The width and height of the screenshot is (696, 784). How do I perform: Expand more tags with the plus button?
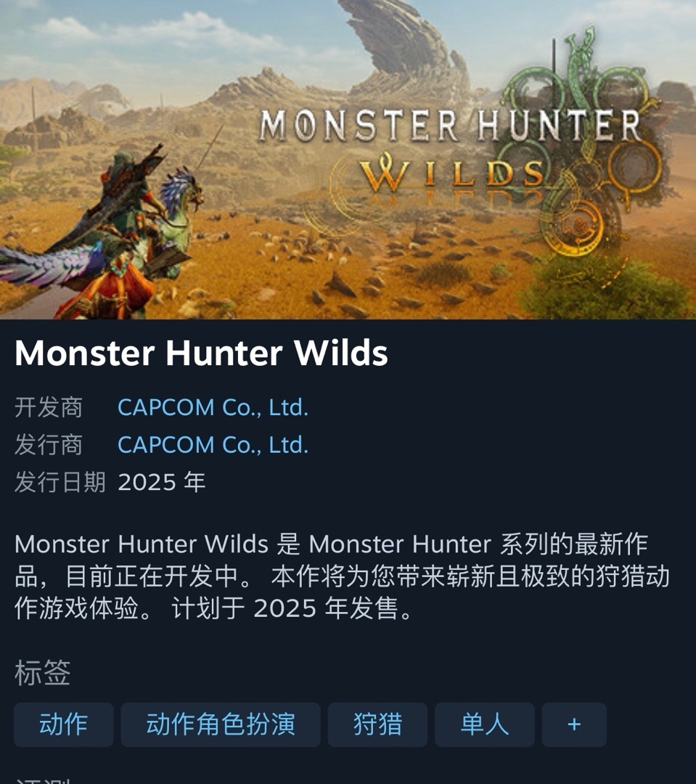(574, 724)
